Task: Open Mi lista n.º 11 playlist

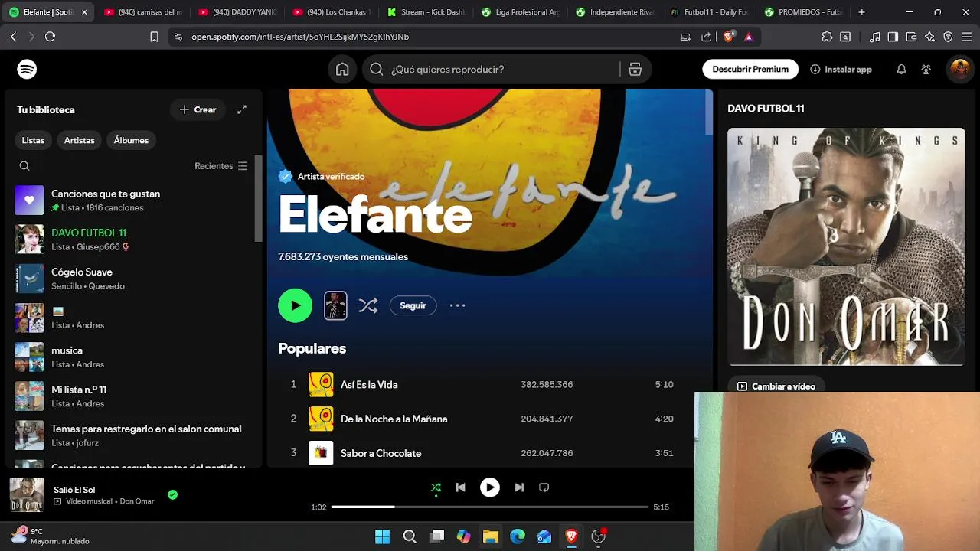Action: [133, 396]
